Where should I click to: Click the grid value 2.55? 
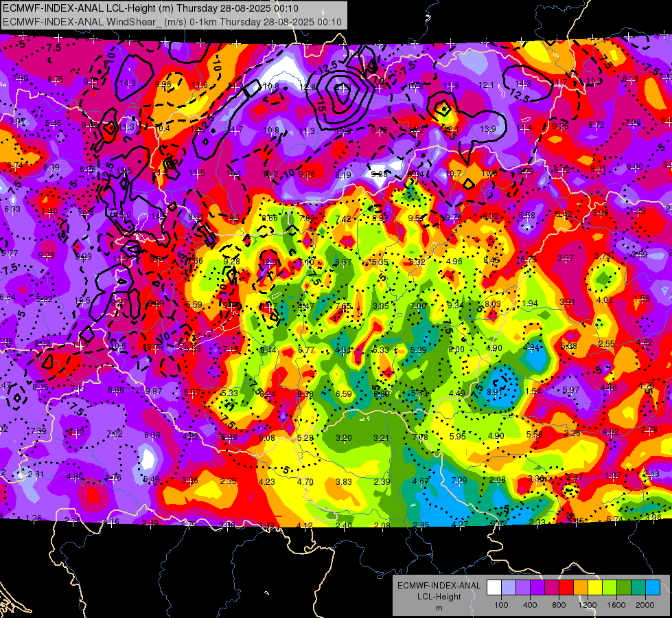[x=607, y=344]
